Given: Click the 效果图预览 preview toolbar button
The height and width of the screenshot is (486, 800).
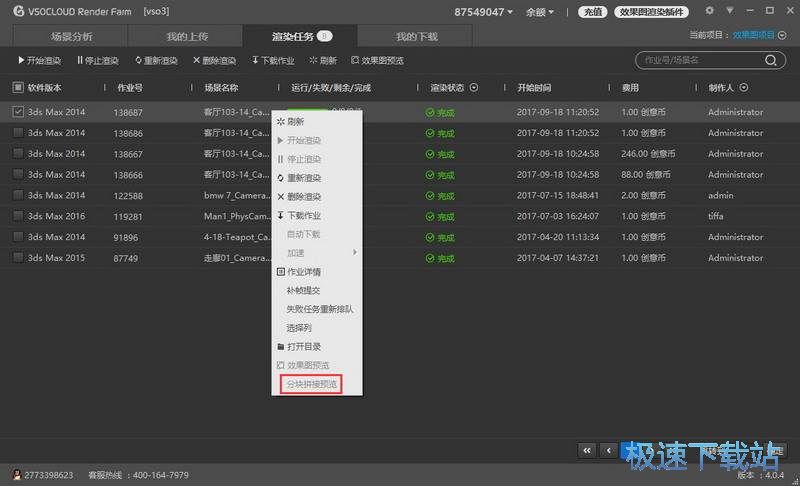Looking at the screenshot, I should (377, 60).
